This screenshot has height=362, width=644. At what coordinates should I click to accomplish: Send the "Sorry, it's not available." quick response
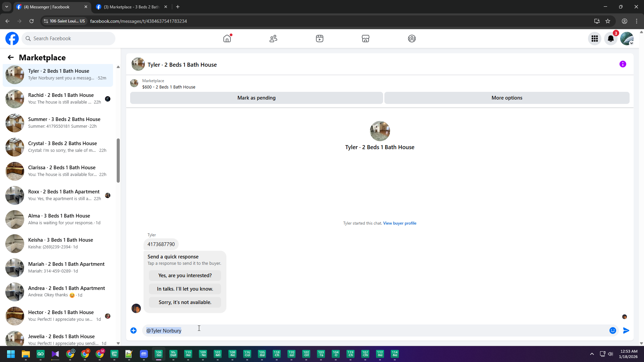[x=185, y=302]
